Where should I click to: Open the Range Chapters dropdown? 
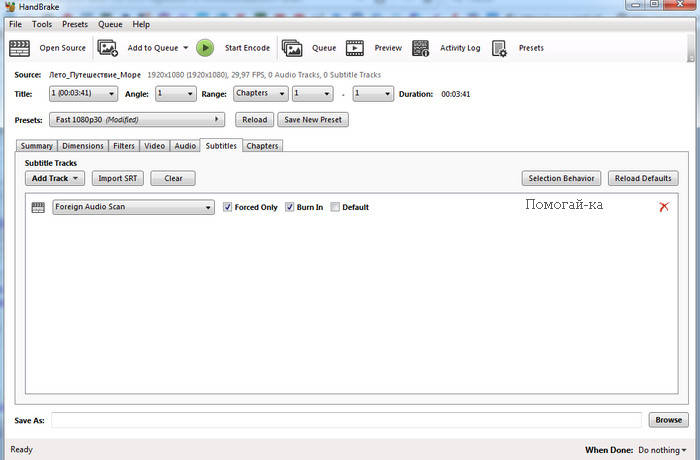(x=260, y=94)
